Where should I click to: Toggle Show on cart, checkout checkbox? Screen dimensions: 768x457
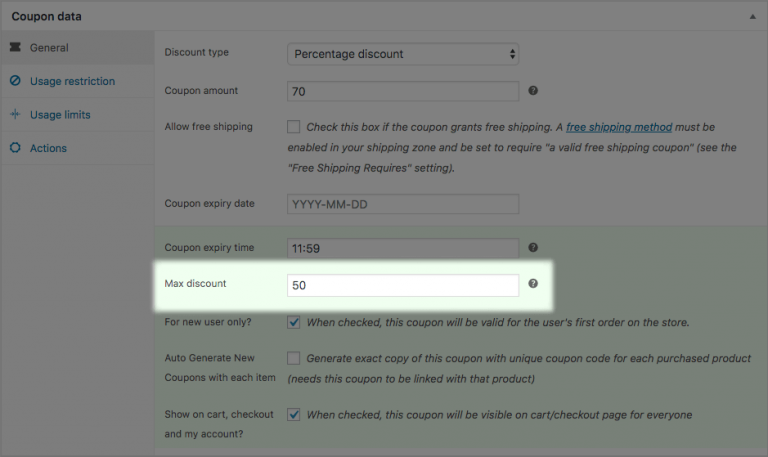pyautogui.click(x=294, y=414)
